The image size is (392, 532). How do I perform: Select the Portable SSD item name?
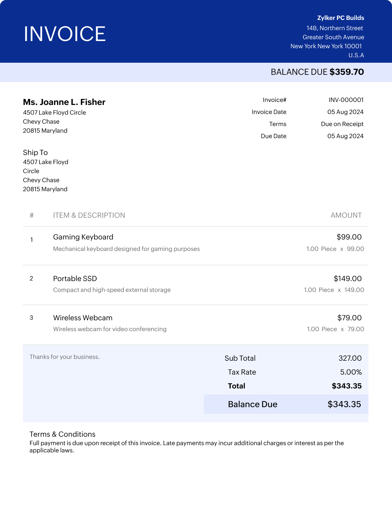point(75,279)
